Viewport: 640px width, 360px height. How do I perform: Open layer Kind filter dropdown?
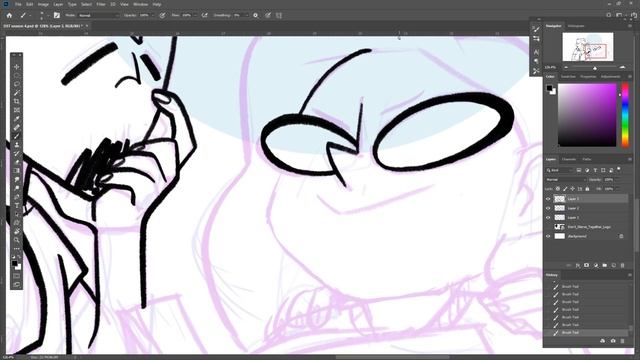560,170
